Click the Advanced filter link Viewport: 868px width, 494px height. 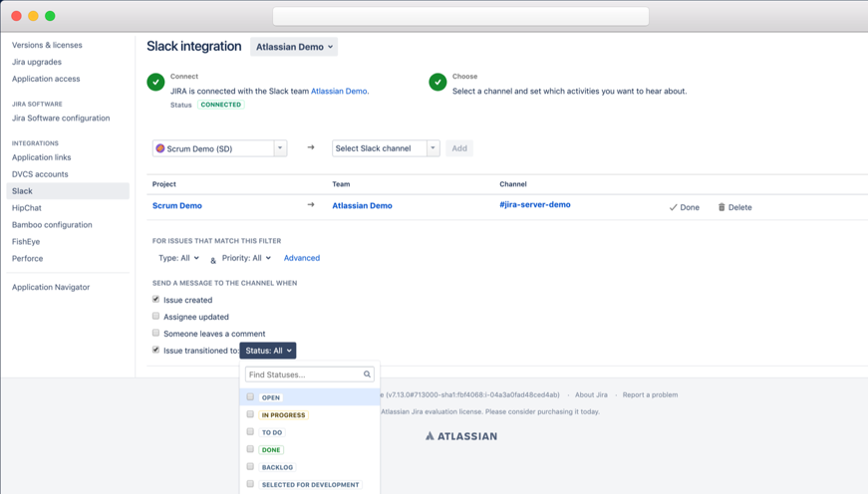[302, 258]
